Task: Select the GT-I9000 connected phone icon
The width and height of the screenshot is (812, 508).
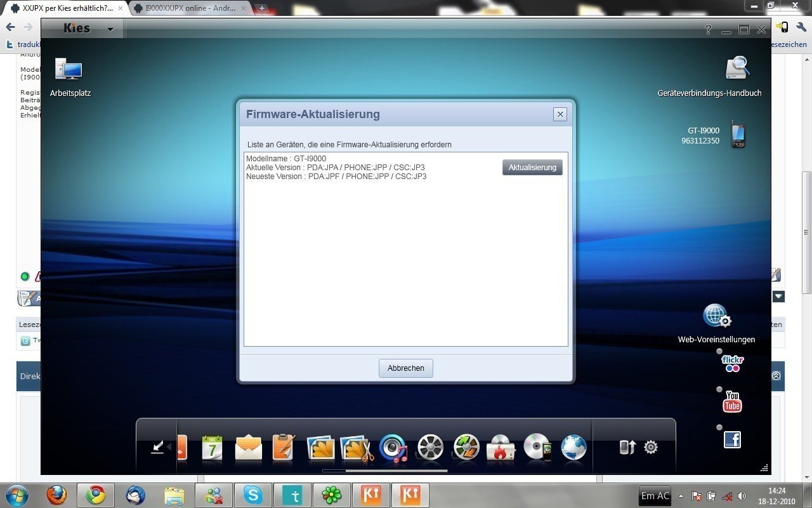Action: pyautogui.click(x=737, y=135)
